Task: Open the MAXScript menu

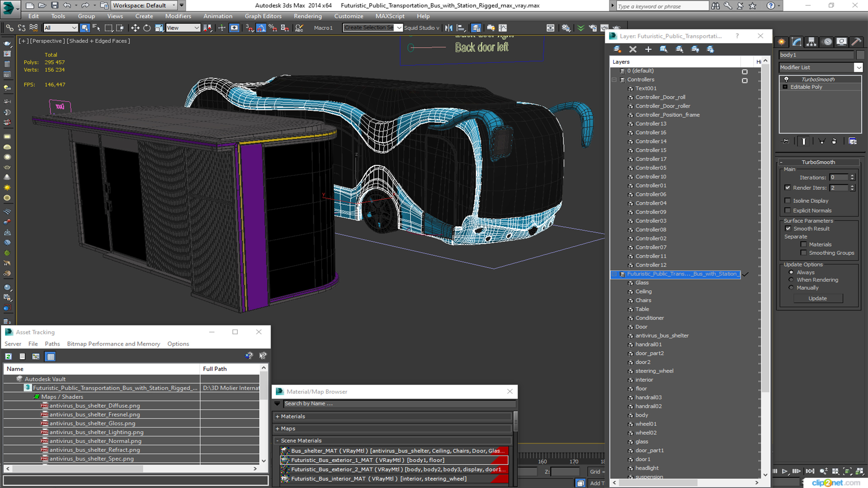Action: tap(390, 16)
